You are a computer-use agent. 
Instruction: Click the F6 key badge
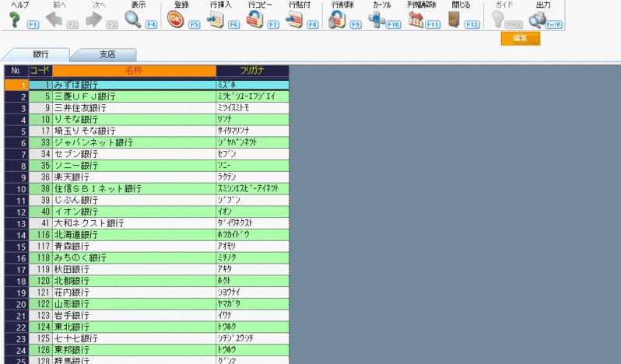point(233,25)
